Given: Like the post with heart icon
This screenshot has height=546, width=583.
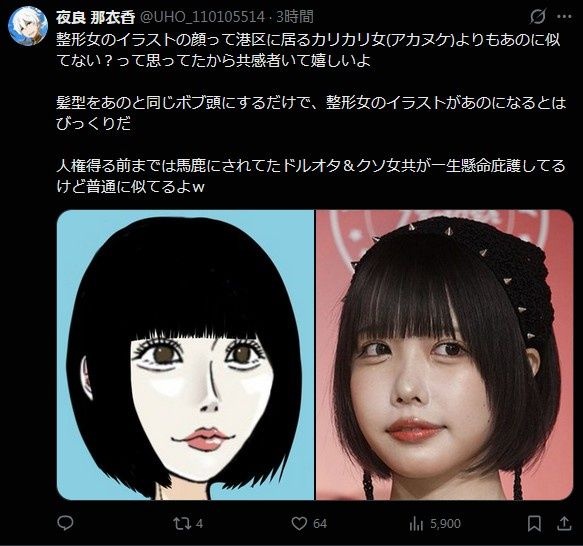Looking at the screenshot, I should click(299, 524).
